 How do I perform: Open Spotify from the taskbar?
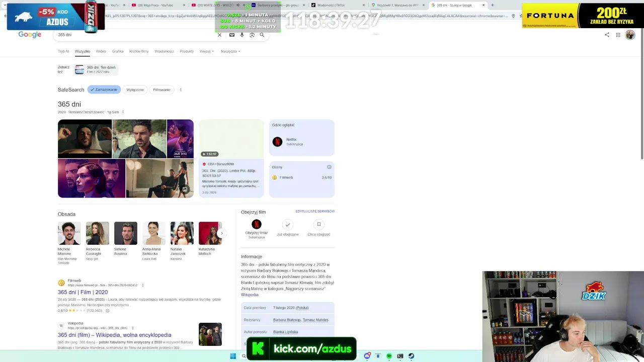(389, 356)
